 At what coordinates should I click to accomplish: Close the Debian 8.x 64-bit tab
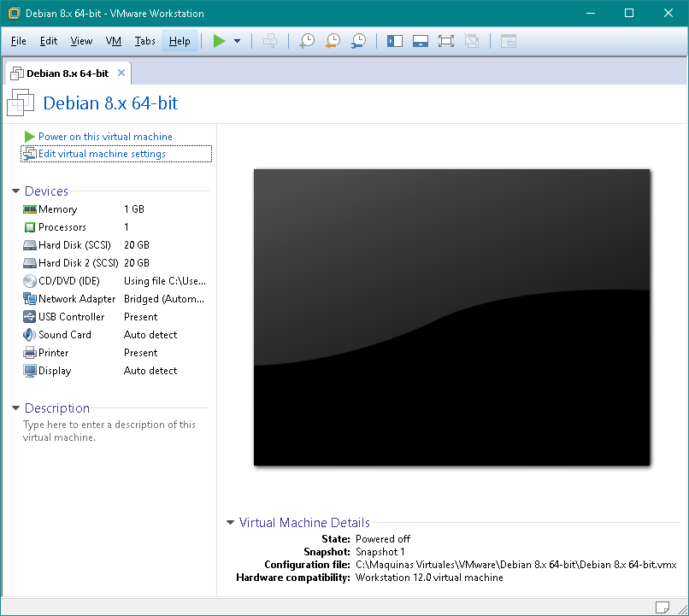[x=121, y=73]
